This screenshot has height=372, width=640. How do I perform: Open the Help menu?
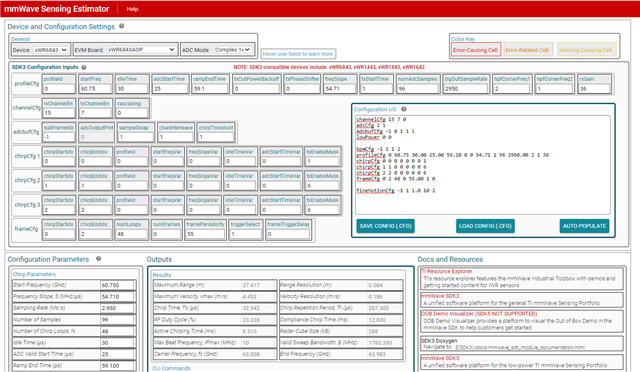tap(132, 9)
